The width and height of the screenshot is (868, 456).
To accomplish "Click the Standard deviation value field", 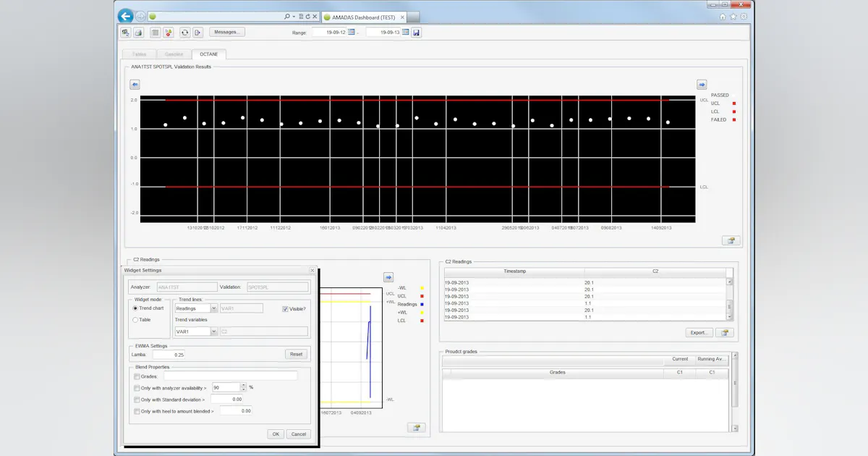I will [226, 399].
